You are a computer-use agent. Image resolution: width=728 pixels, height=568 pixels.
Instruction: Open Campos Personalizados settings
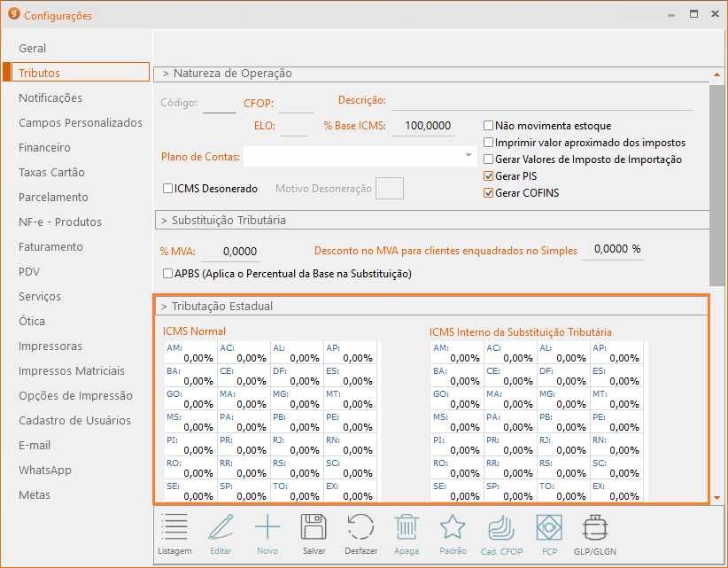(x=81, y=122)
